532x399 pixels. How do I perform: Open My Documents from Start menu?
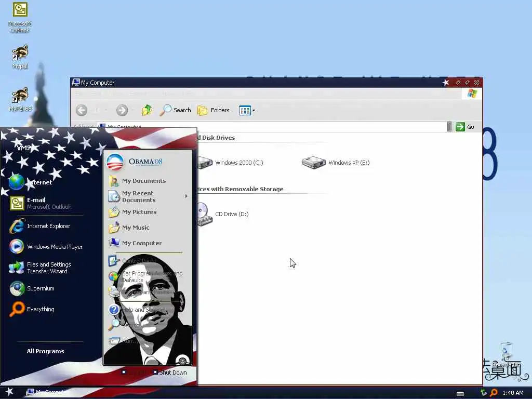click(x=137, y=181)
